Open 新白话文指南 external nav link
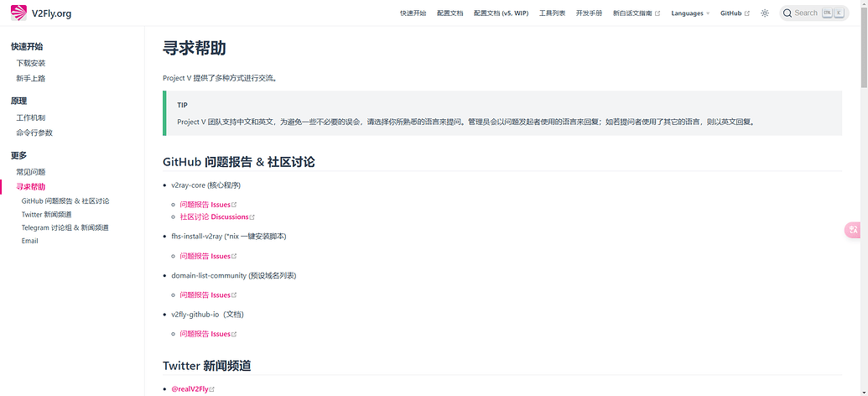This screenshot has width=868, height=396. pyautogui.click(x=637, y=13)
